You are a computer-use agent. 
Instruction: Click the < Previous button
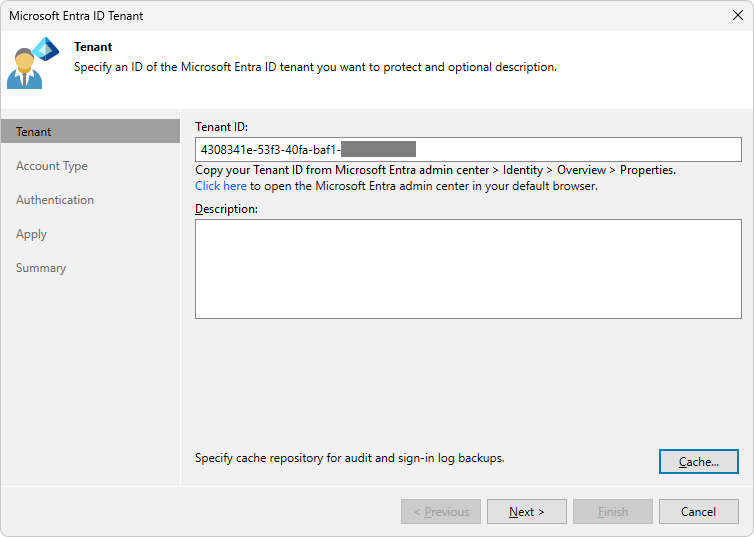point(441,512)
